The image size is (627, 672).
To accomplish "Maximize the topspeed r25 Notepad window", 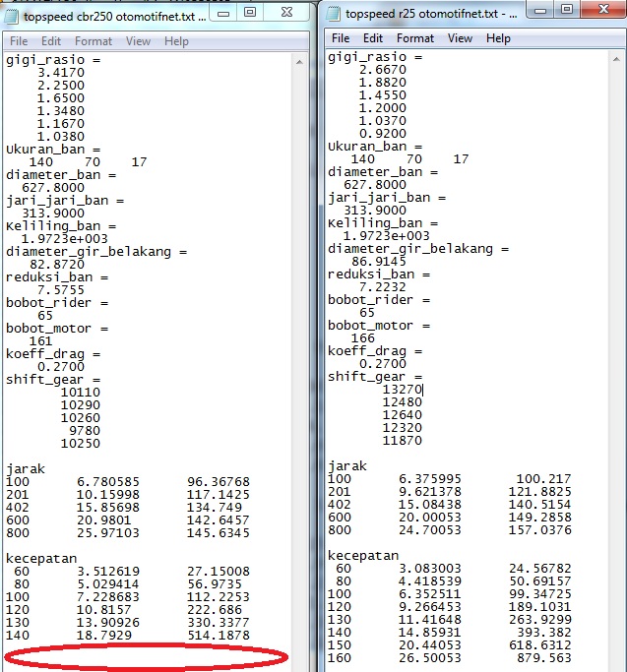I will 568,10.
